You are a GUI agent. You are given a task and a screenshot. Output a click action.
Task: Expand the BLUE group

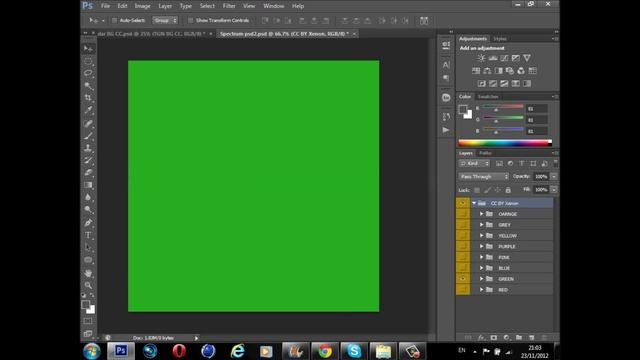tap(482, 268)
